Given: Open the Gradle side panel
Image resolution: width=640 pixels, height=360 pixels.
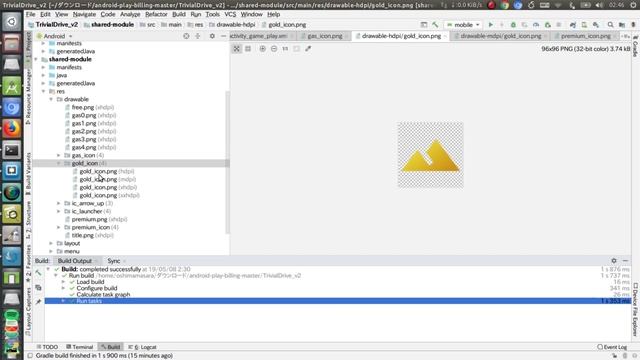Looking at the screenshot, I should click(635, 46).
